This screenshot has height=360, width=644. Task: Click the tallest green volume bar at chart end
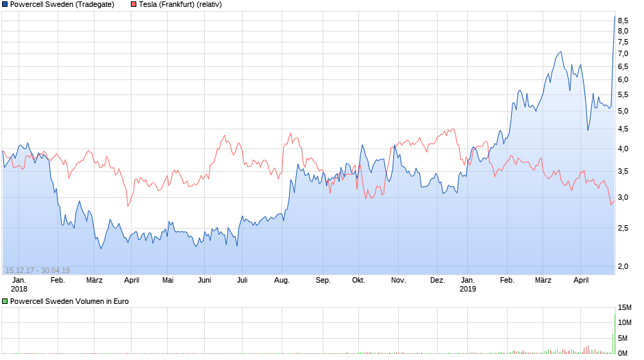click(x=615, y=334)
